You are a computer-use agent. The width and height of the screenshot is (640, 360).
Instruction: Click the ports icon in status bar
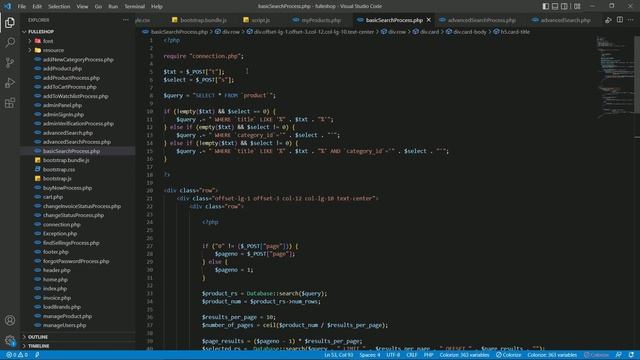(x=37, y=355)
